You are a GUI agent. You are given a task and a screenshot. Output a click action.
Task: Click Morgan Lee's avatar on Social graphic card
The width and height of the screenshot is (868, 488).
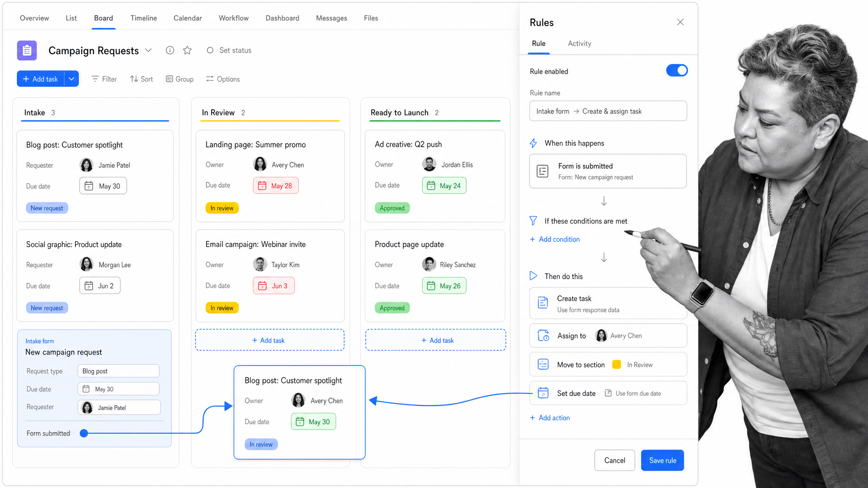pyautogui.click(x=86, y=264)
